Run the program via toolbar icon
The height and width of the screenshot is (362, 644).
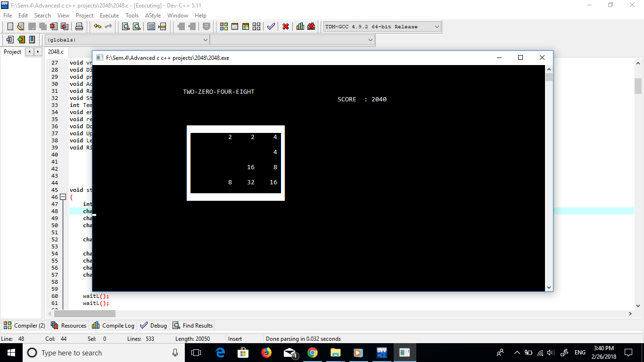(234, 26)
